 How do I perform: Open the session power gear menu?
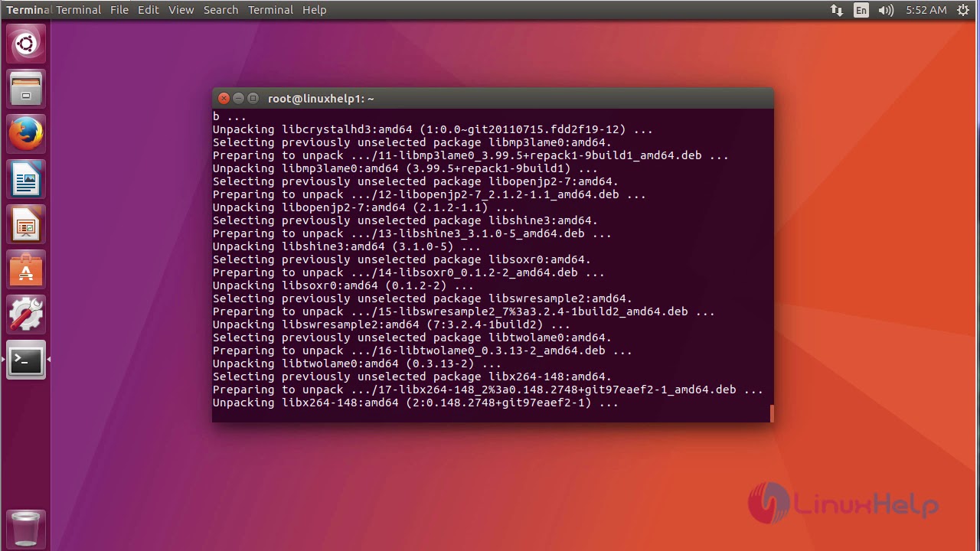(963, 10)
